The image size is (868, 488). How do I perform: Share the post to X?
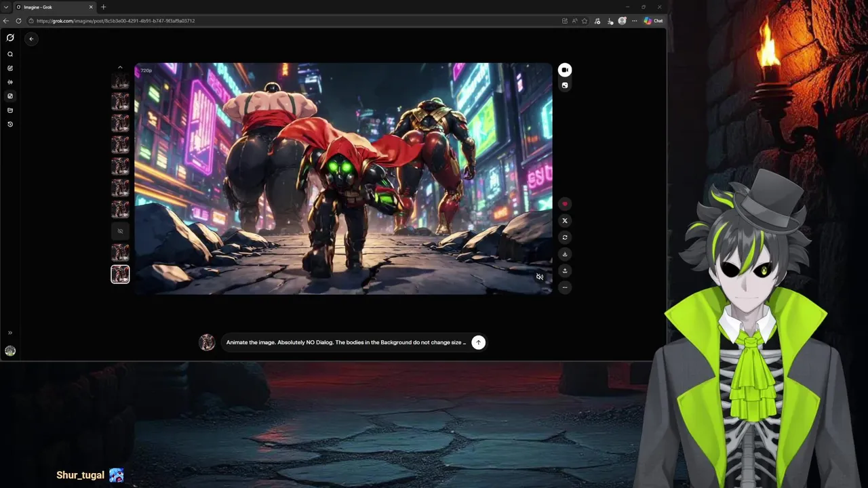pyautogui.click(x=565, y=221)
